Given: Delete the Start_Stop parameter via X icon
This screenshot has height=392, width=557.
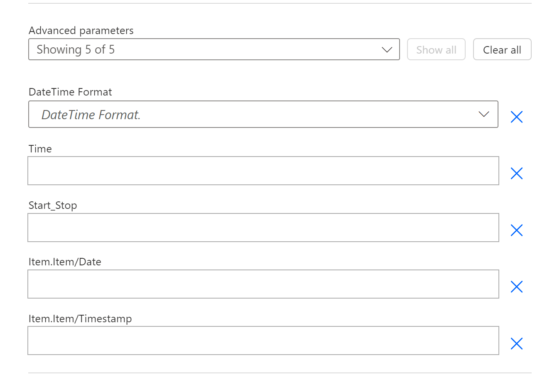Looking at the screenshot, I should [x=516, y=230].
